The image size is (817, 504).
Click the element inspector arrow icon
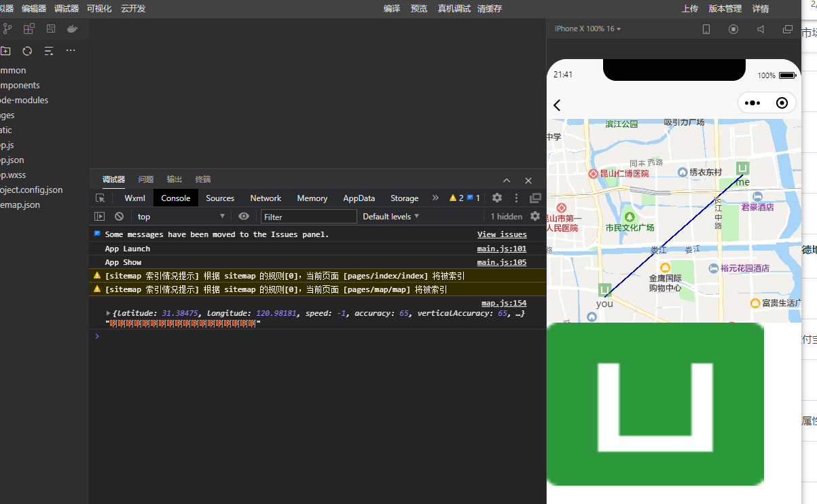click(x=101, y=198)
